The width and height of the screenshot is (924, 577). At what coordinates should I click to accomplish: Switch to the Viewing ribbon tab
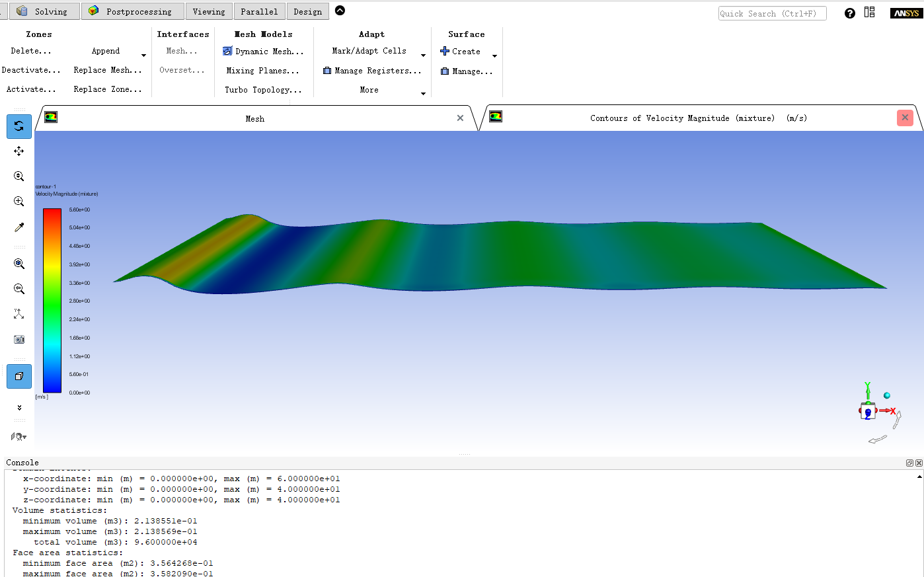pos(209,11)
